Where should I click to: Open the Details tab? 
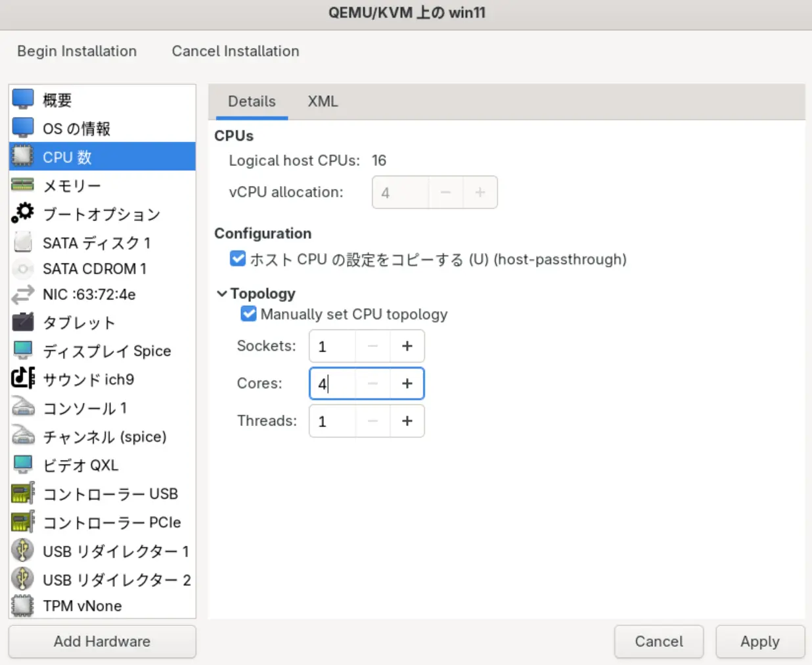(x=252, y=101)
